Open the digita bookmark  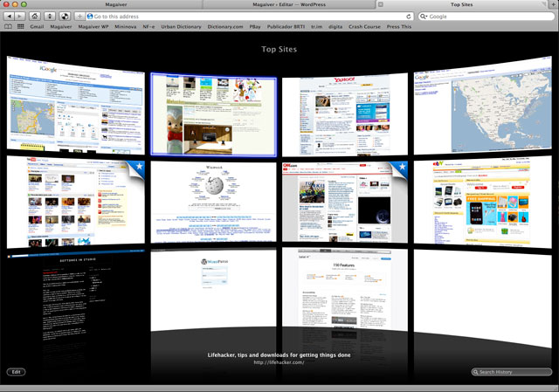(x=335, y=27)
